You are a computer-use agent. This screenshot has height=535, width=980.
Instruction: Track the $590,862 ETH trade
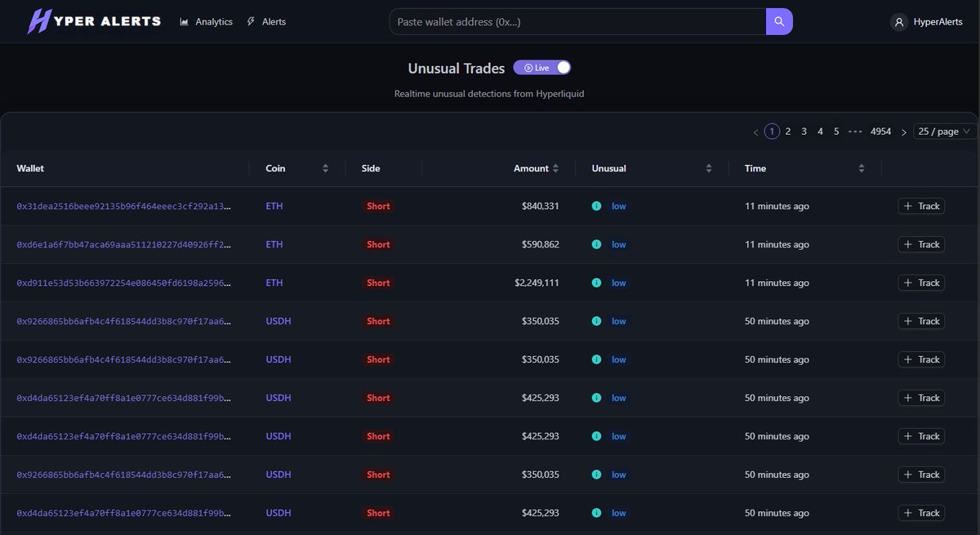921,244
